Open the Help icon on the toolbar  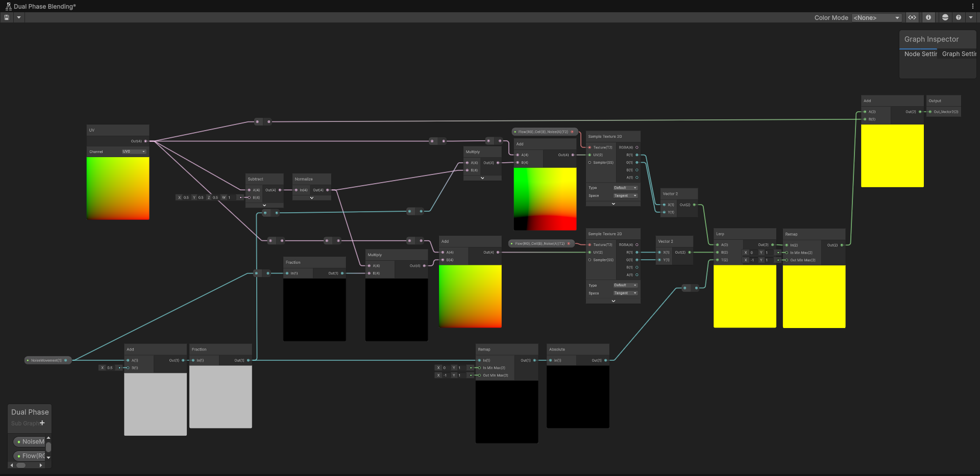coord(959,17)
